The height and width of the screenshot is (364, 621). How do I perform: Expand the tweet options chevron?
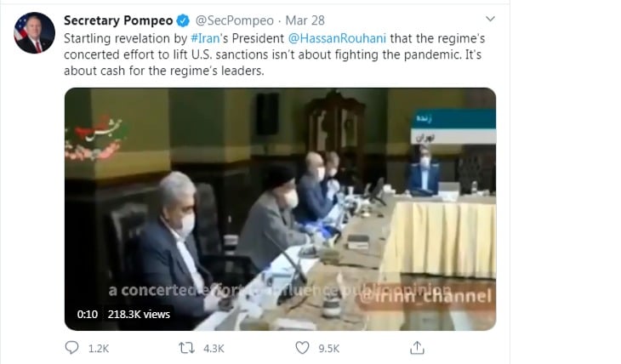coord(490,19)
